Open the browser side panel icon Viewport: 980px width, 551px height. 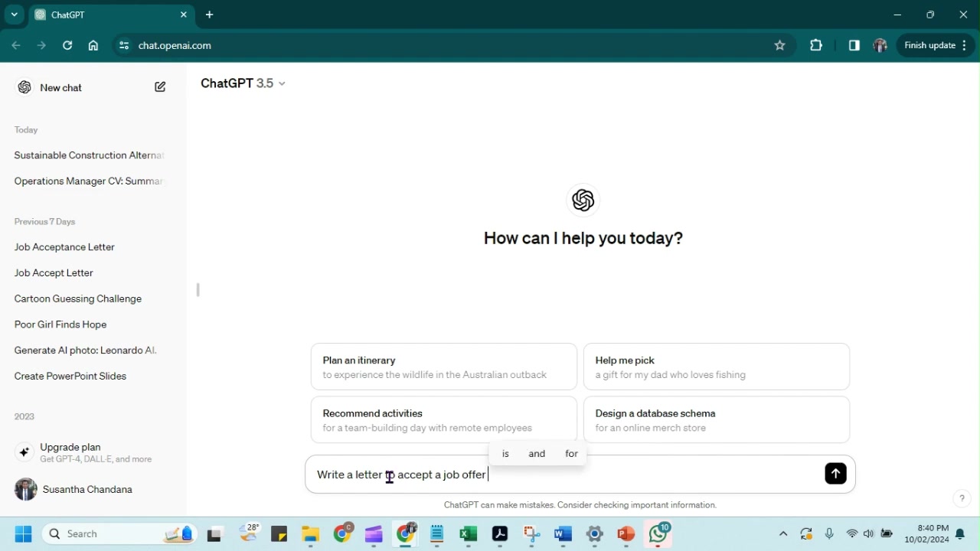[x=854, y=45]
